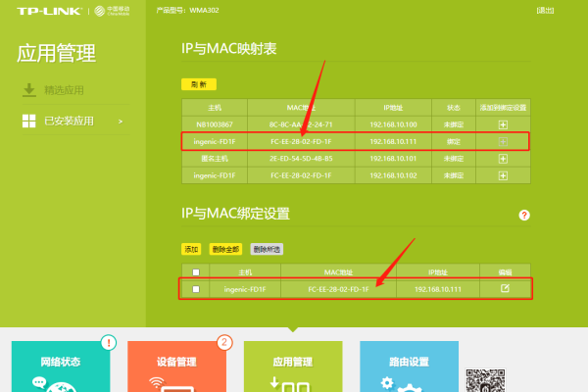Switch to 路由设置 tile
Image resolution: width=588 pixels, height=392 pixels.
tap(409, 367)
